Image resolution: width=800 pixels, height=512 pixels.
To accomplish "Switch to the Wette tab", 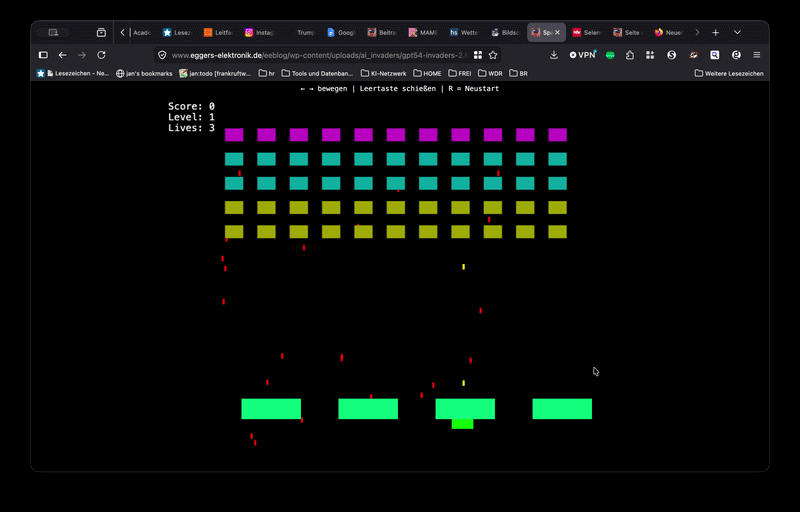I will [464, 33].
